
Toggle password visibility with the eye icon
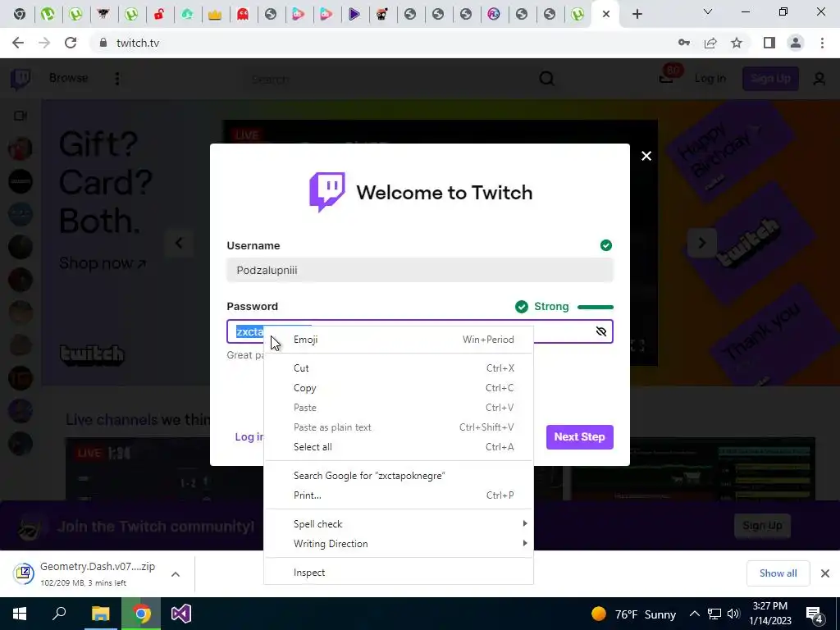coord(601,331)
